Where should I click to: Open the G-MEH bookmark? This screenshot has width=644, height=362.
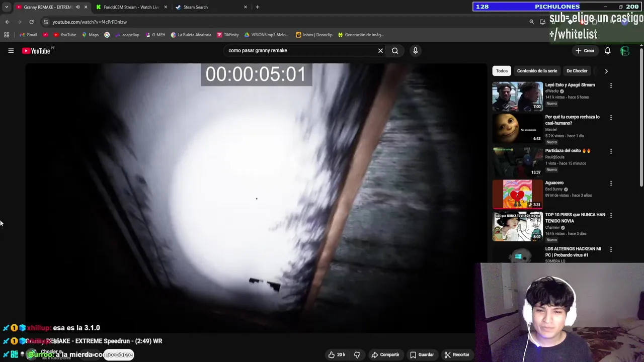[155, 35]
